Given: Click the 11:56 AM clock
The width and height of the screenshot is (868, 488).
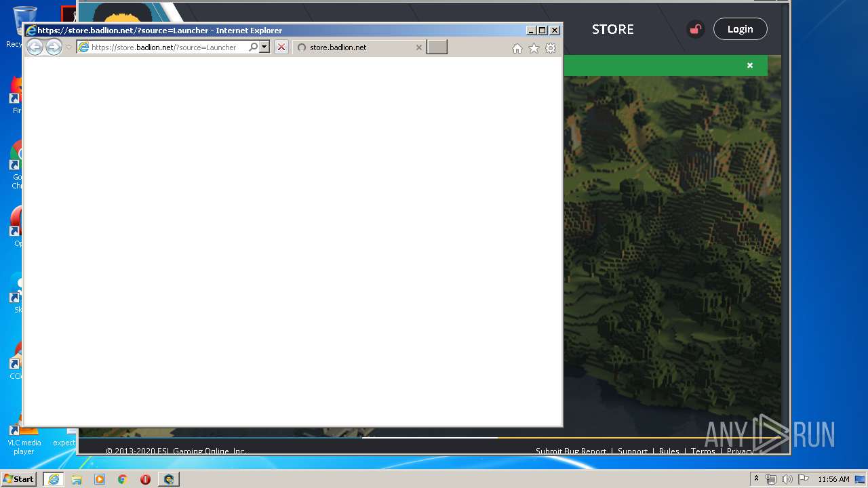Looking at the screenshot, I should pyautogui.click(x=833, y=479).
